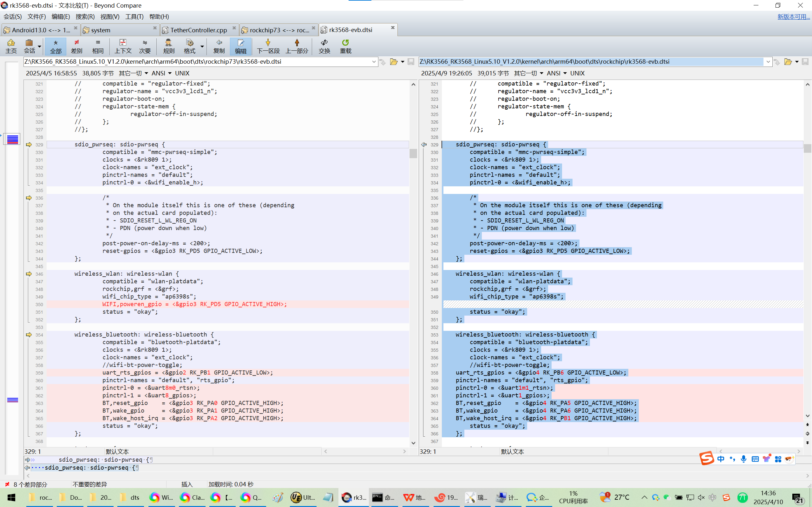Click the new version available link
This screenshot has width=812, height=507.
click(x=793, y=16)
